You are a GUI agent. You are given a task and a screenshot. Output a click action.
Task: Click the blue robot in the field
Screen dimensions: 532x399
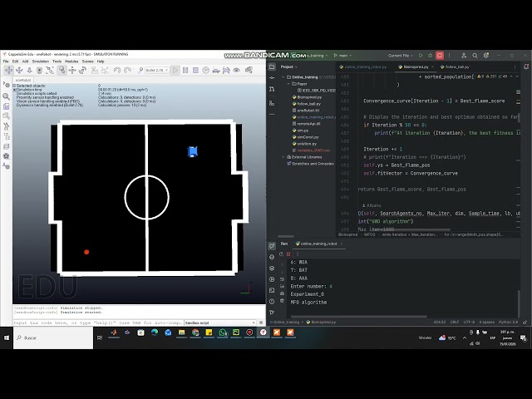[192, 151]
